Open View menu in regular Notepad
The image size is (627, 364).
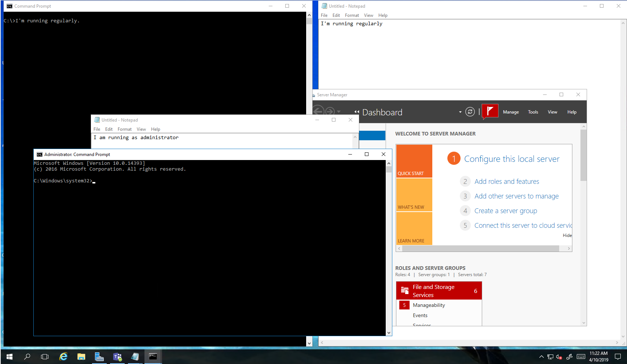pyautogui.click(x=368, y=15)
